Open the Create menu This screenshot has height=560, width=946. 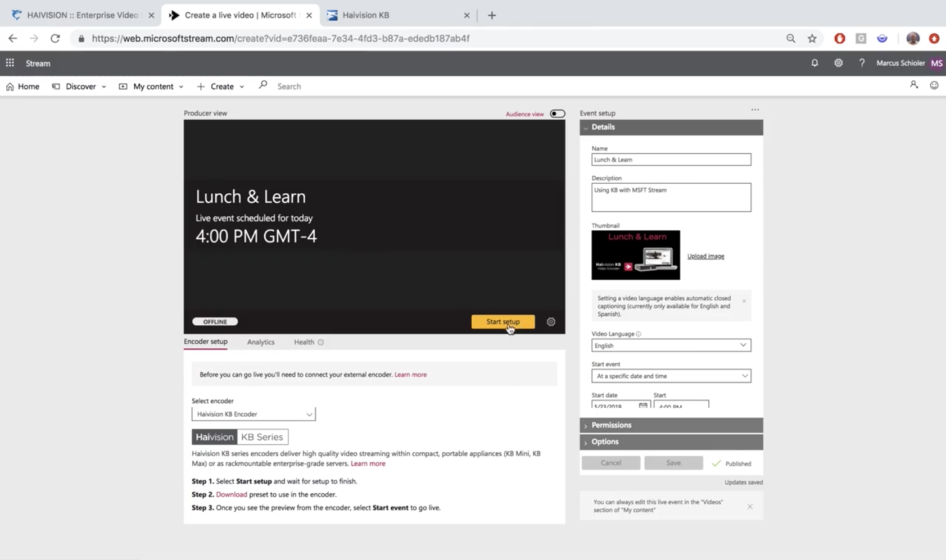[221, 86]
